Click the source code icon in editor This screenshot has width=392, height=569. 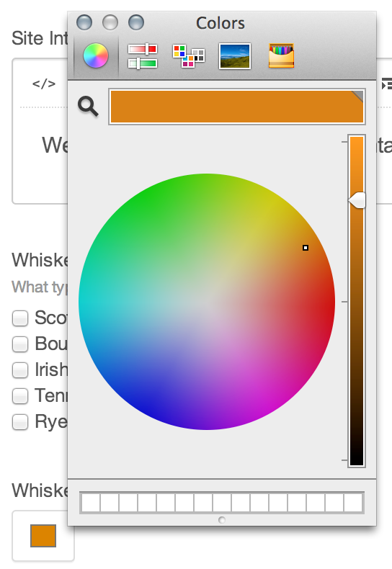(x=44, y=84)
